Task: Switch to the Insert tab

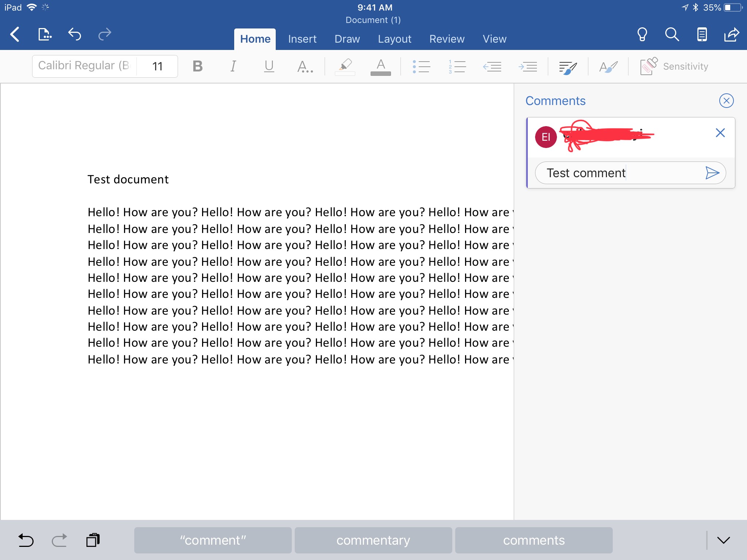Action: (x=302, y=39)
